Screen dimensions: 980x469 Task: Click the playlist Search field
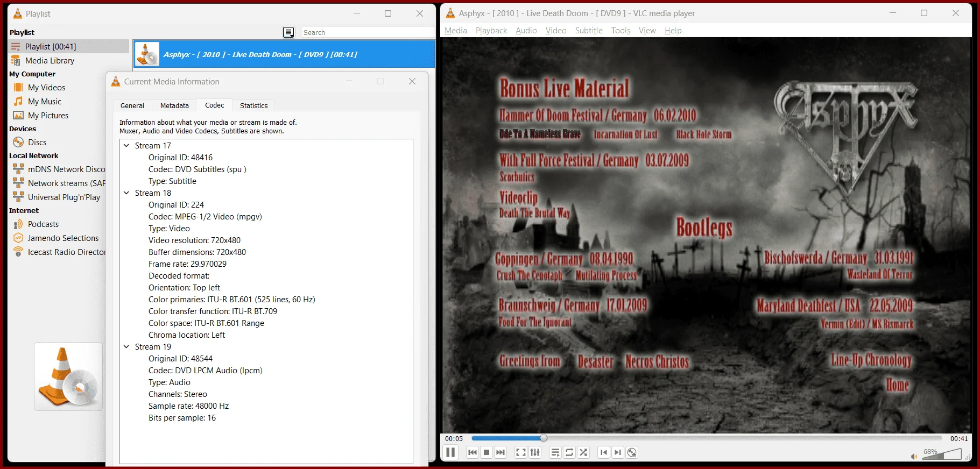(x=368, y=32)
